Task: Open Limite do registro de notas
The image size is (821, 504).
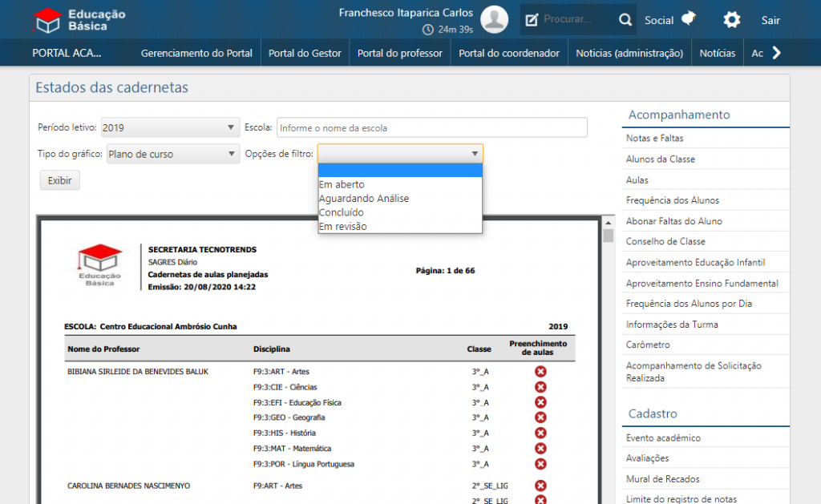Action: (681, 499)
